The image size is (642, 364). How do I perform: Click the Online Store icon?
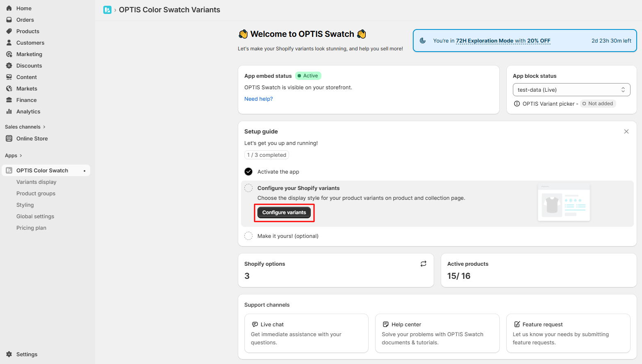(9, 138)
